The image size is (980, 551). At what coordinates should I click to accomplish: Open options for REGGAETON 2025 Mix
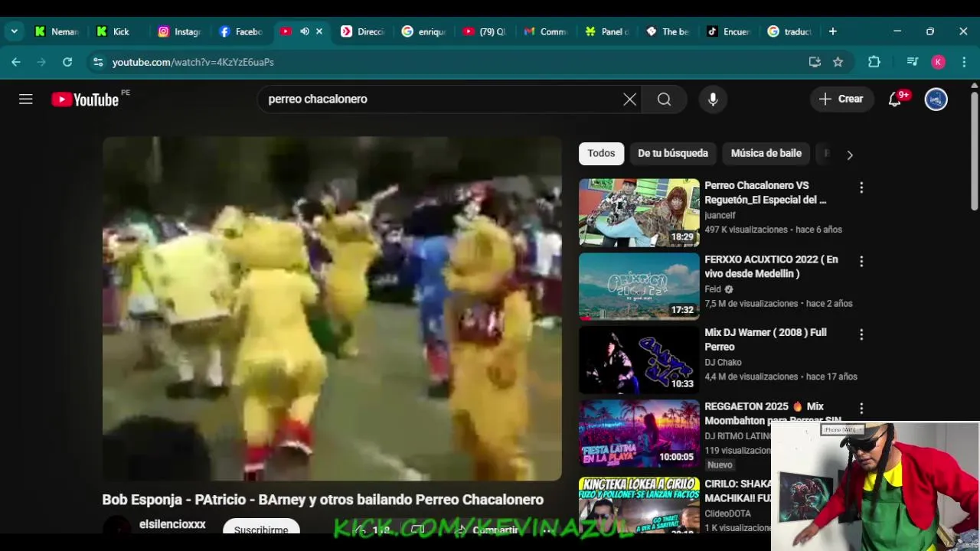tap(861, 409)
